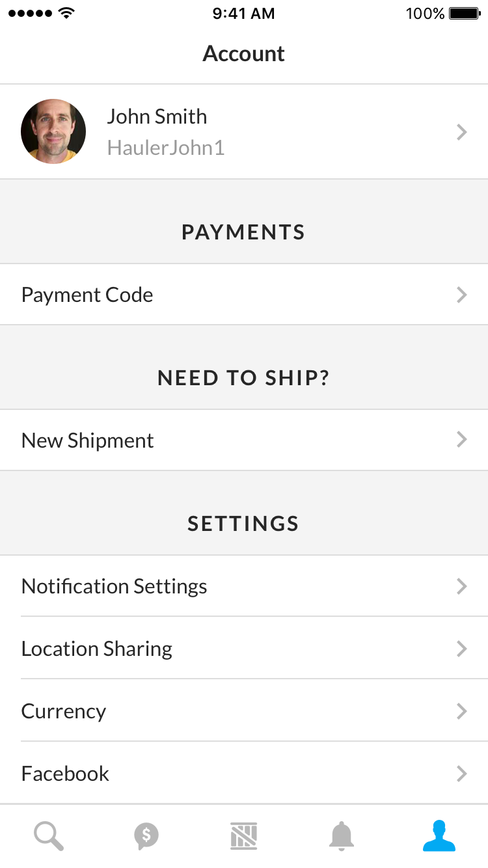Select the Location Sharing option
The image size is (488, 868).
(x=97, y=649)
